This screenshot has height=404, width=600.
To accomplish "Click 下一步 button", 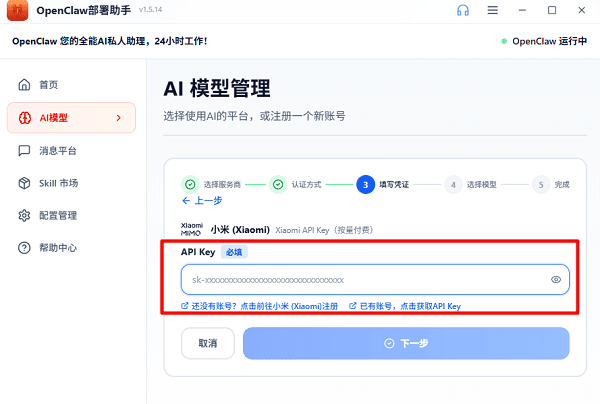I will click(406, 343).
